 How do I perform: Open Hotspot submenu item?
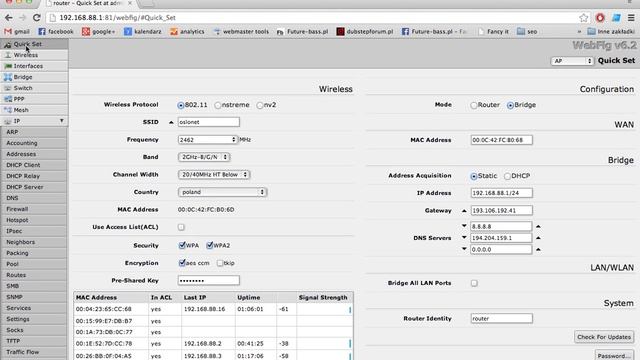[34, 220]
